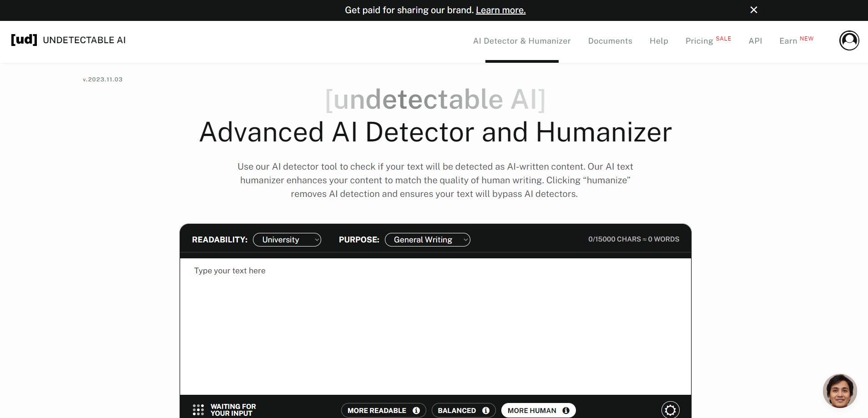Image resolution: width=868 pixels, height=418 pixels.
Task: Show info icon beside MORE HUMAN
Action: click(566, 410)
